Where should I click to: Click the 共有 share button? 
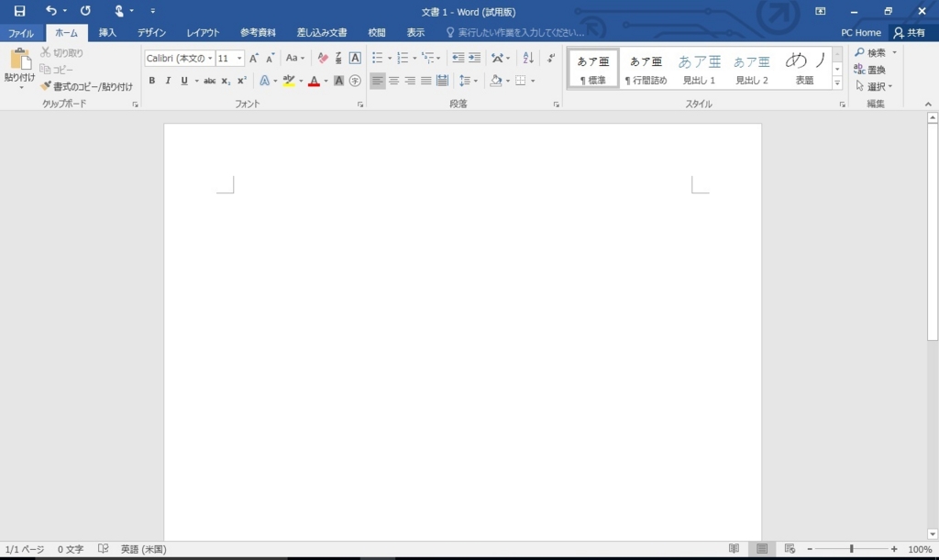pos(910,32)
